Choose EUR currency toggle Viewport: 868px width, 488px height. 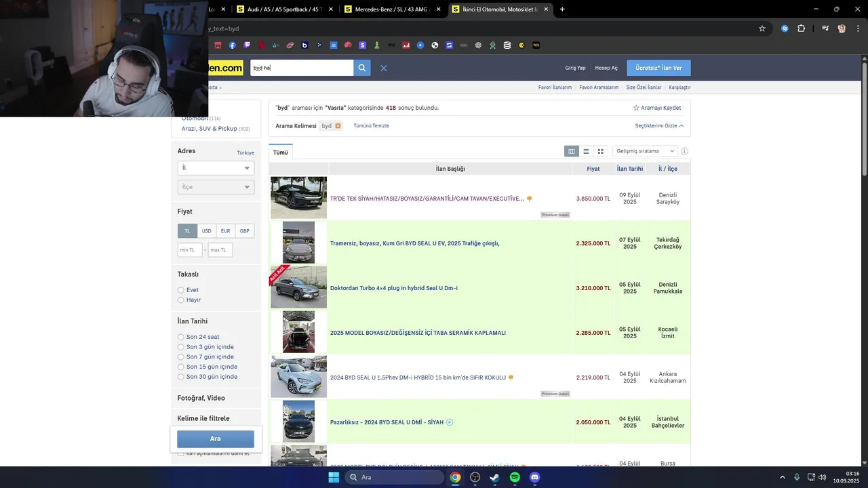225,231
